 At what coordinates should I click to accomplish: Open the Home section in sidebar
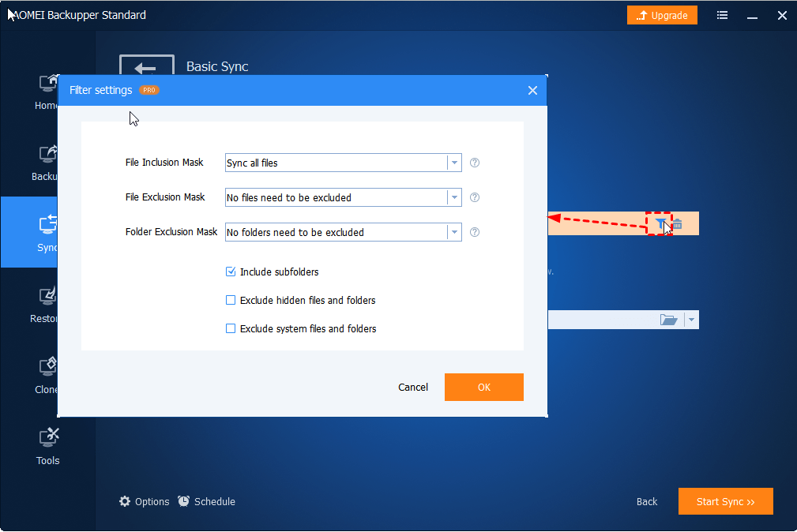click(46, 92)
